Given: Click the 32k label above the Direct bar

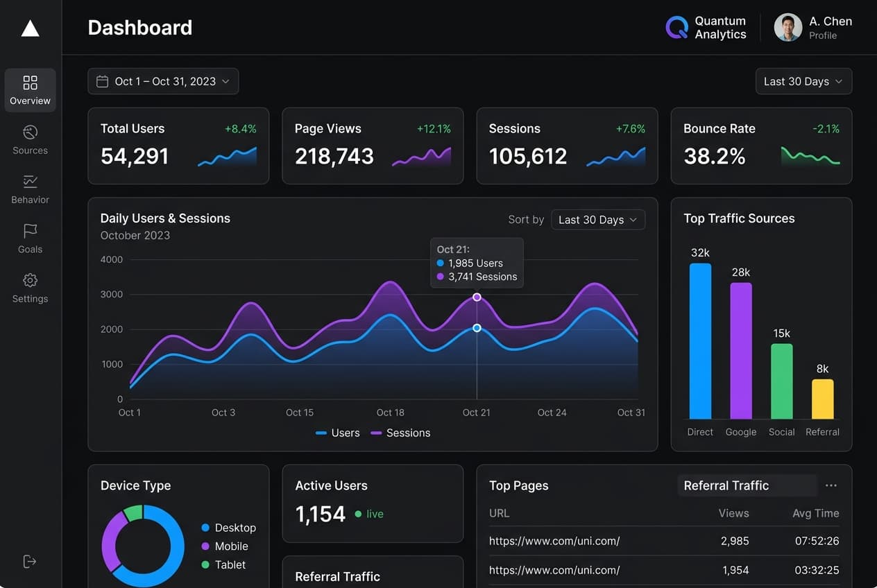Looking at the screenshot, I should 700,252.
